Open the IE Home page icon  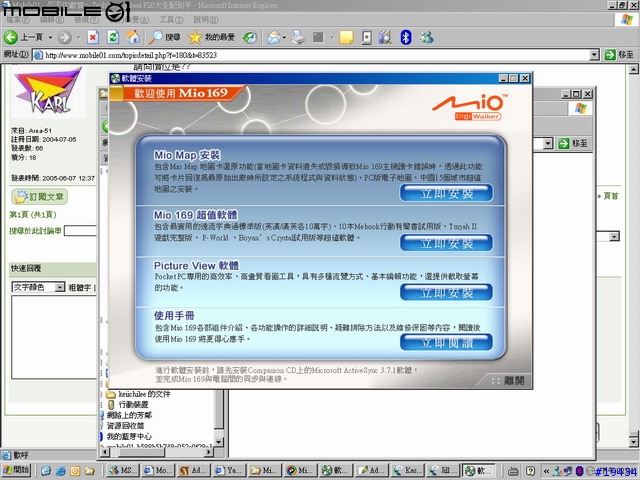133,38
